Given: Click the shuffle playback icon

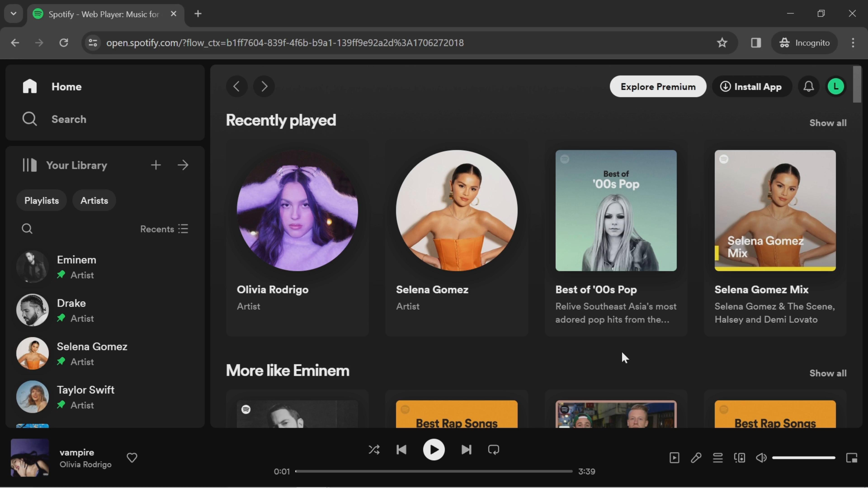Looking at the screenshot, I should click(374, 449).
